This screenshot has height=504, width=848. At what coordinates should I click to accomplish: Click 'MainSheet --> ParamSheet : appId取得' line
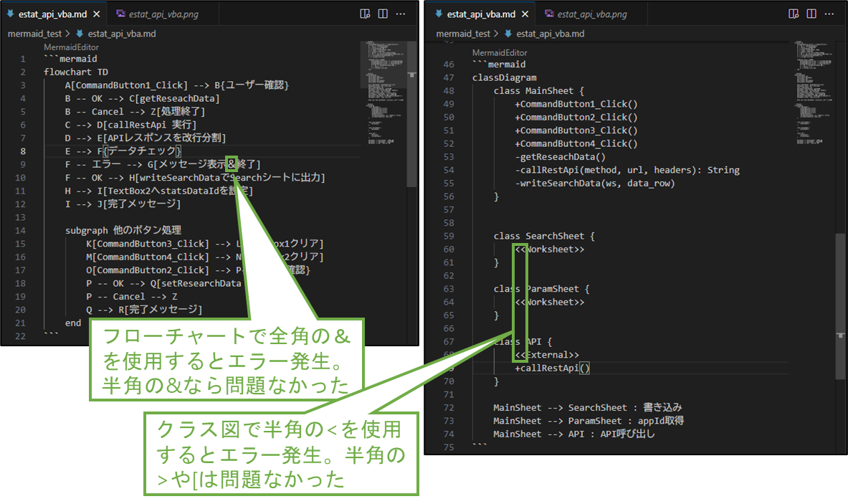(x=589, y=421)
